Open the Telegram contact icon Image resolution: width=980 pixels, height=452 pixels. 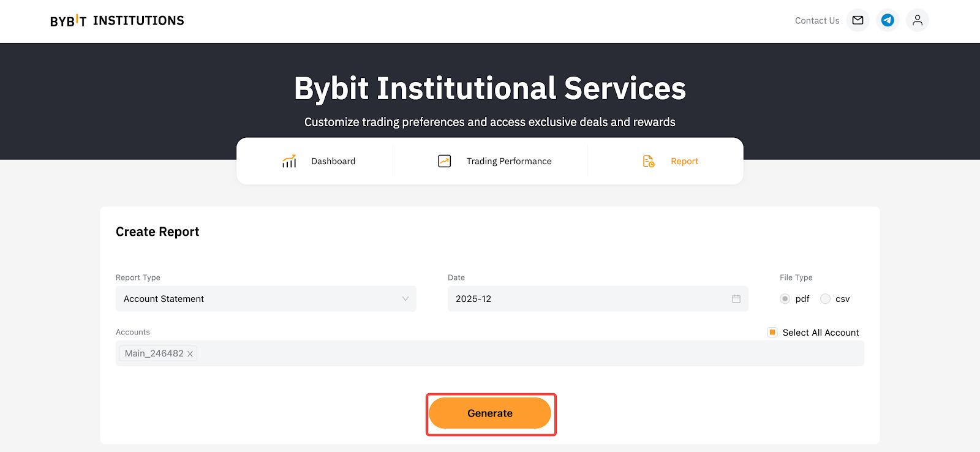pos(888,20)
